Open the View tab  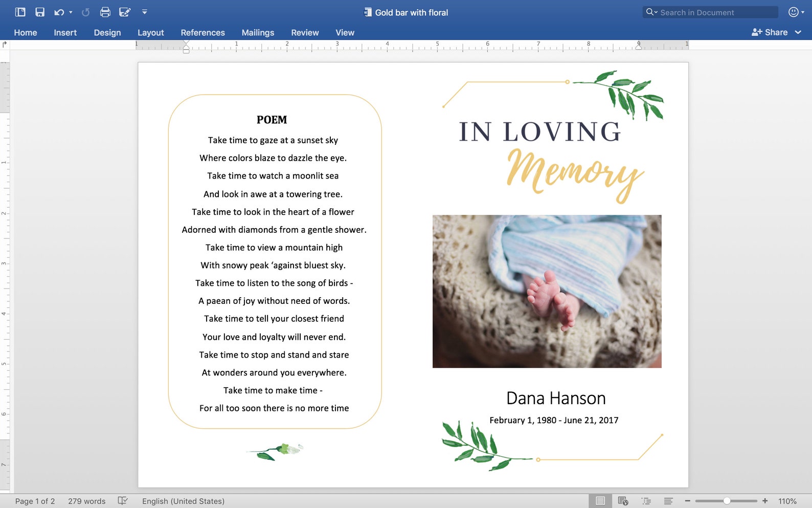pos(345,32)
